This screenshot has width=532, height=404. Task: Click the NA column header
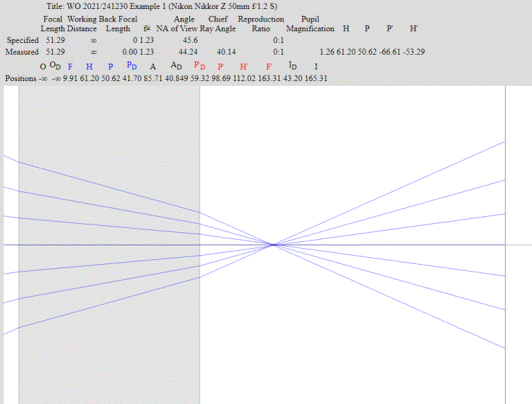(162, 29)
